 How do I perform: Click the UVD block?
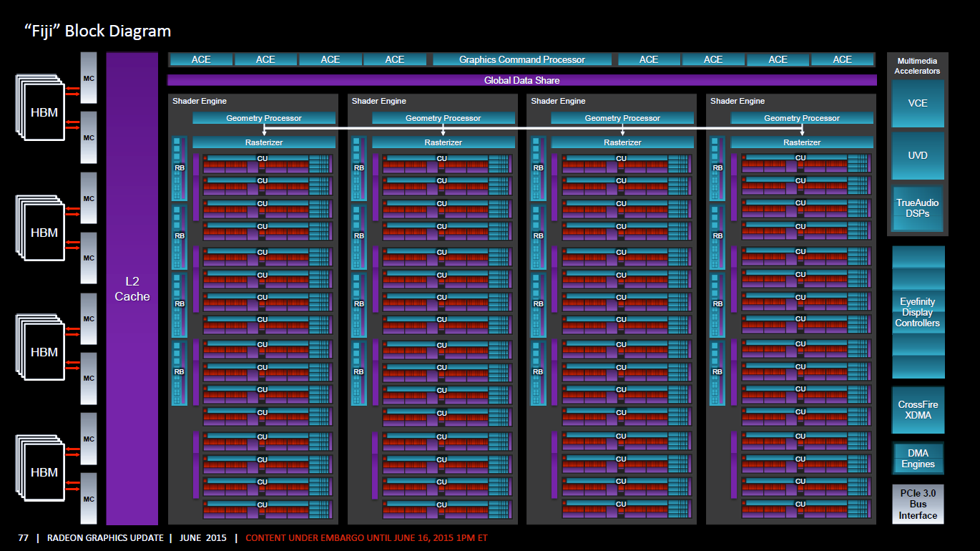[918, 155]
